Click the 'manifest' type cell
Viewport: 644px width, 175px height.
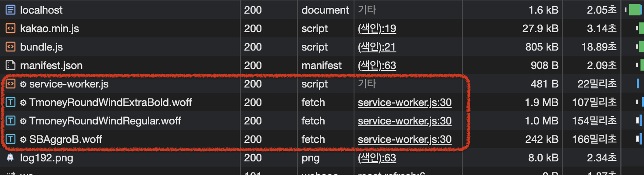322,66
